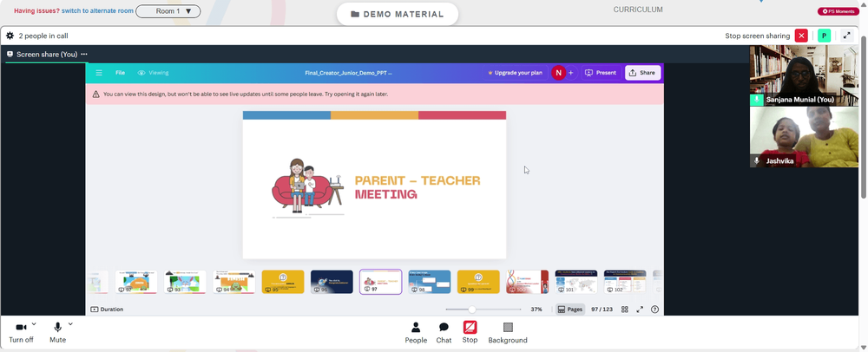Open the N user avatar
This screenshot has width=868, height=352.
pyautogui.click(x=558, y=73)
